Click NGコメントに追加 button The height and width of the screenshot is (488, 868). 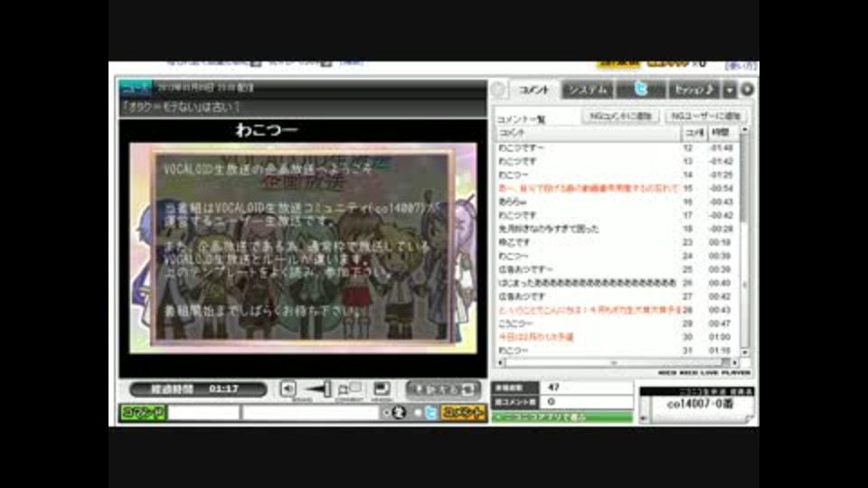tap(620, 117)
